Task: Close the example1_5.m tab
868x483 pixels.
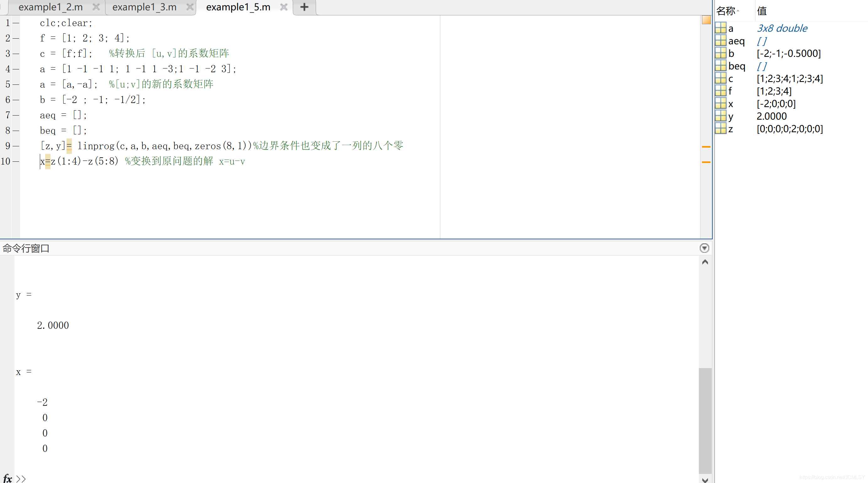Action: click(284, 7)
